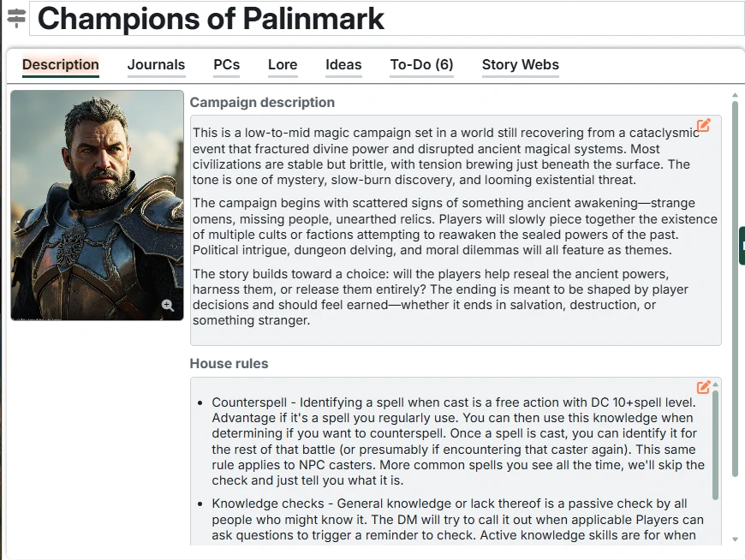Select the Description tab
Viewport: 745px width, 560px height.
coord(60,64)
